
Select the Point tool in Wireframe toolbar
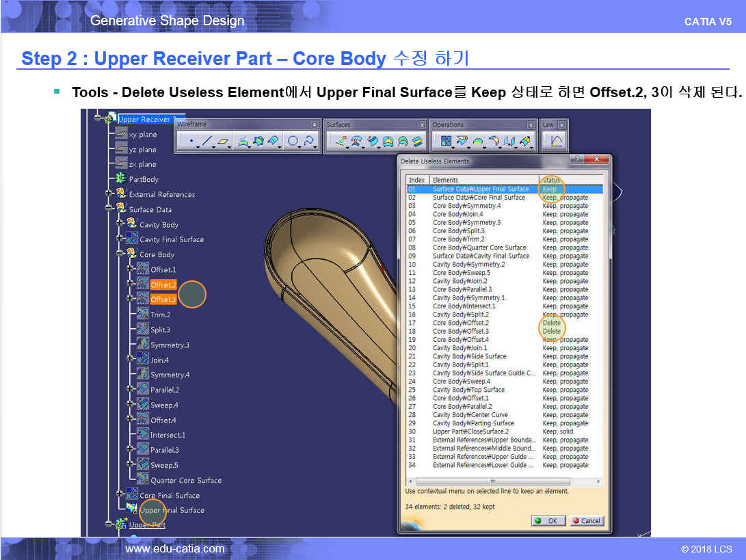coord(191,142)
